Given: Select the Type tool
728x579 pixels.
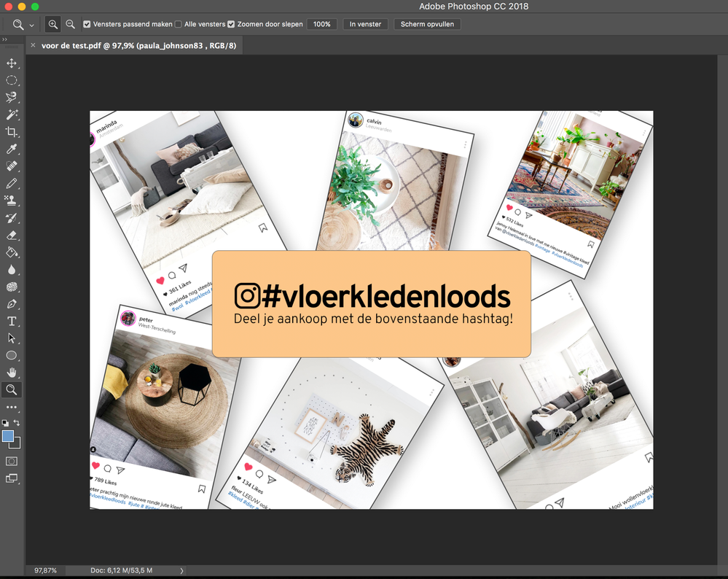Looking at the screenshot, I should 12,321.
